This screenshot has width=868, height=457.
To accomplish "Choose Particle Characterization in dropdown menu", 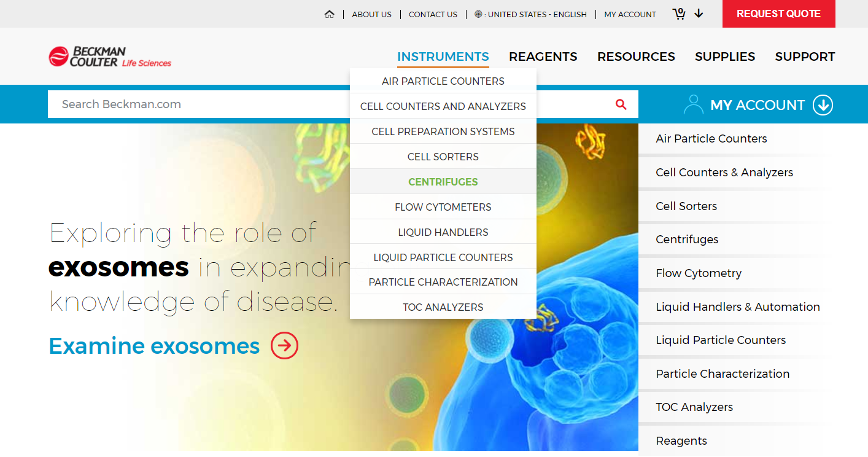I will (443, 282).
